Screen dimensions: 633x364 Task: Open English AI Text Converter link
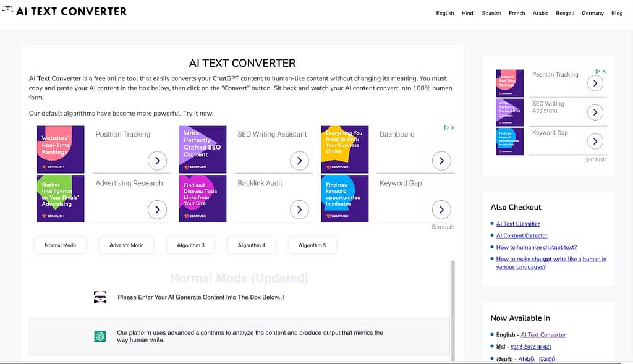tap(543, 334)
